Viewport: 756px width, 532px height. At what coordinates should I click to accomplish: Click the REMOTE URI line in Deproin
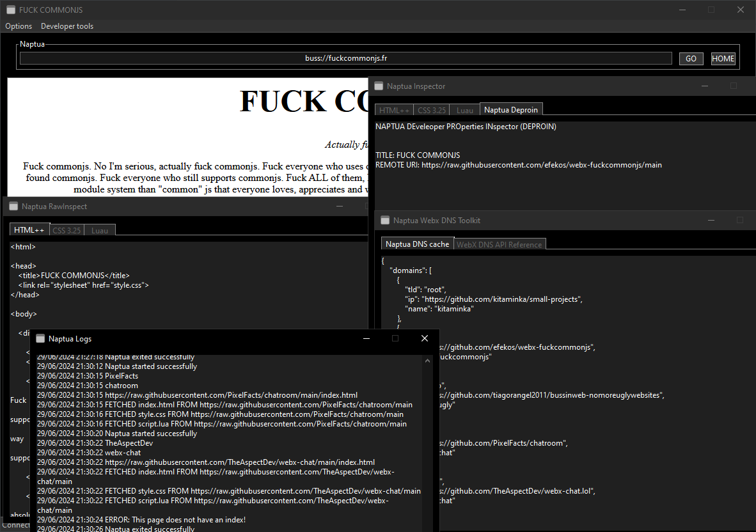pos(518,165)
